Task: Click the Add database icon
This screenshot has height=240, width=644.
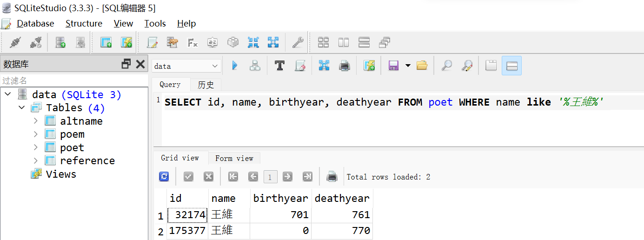Action: point(60,43)
